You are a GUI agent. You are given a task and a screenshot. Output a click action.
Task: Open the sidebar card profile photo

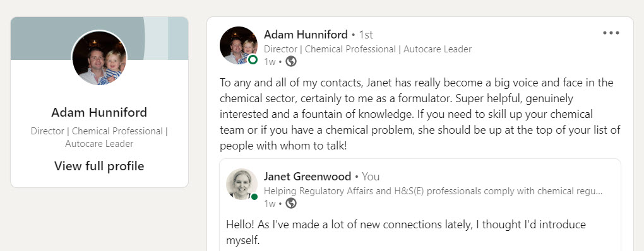(x=99, y=58)
